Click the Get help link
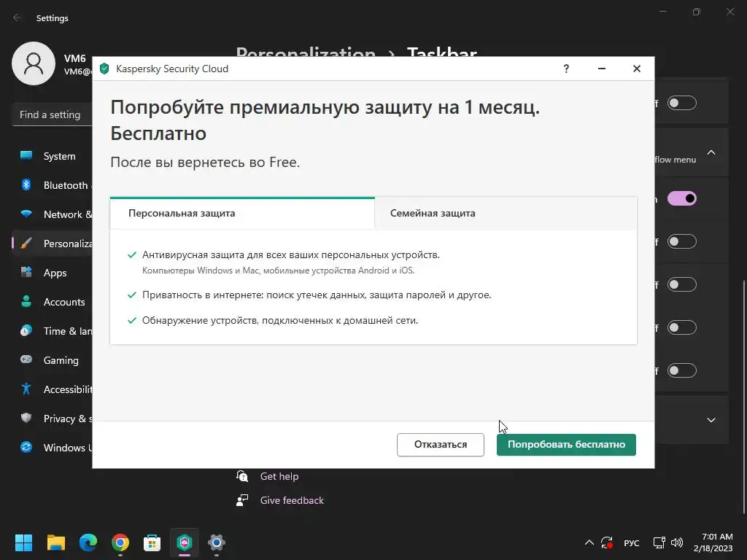This screenshot has height=560, width=747. coord(279,476)
